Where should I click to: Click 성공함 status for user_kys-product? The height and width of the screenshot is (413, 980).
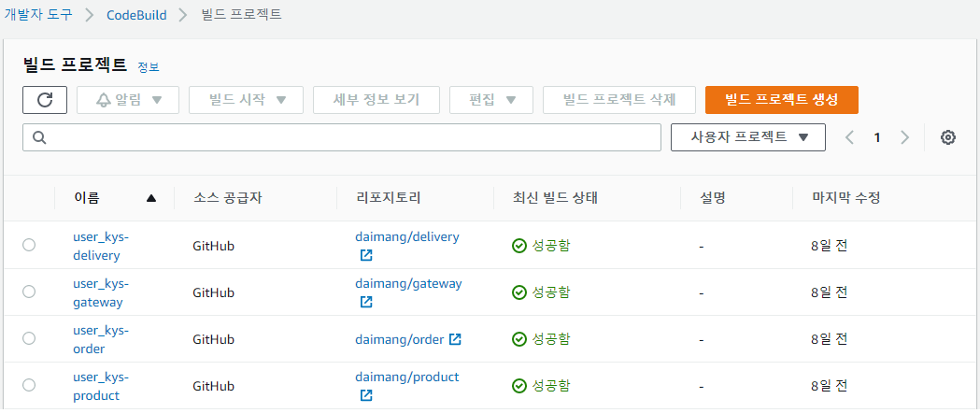click(550, 386)
